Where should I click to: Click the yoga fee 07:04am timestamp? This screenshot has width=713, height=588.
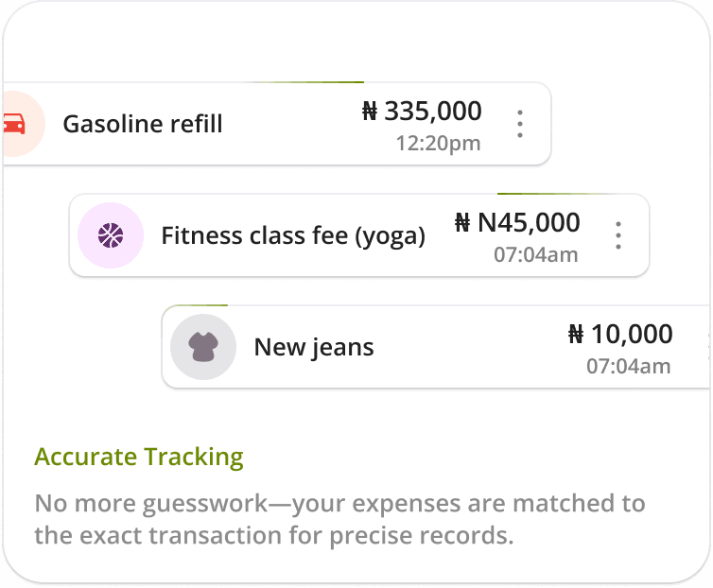536,254
